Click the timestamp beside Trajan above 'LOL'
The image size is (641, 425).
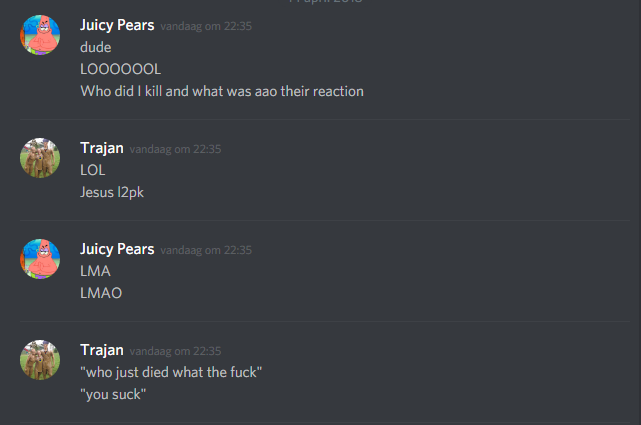(175, 149)
